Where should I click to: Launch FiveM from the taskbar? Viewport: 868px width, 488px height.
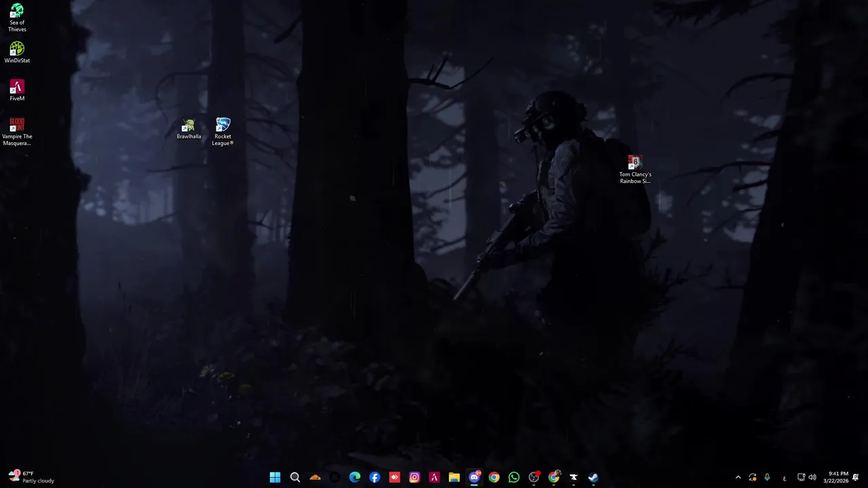[x=434, y=477]
